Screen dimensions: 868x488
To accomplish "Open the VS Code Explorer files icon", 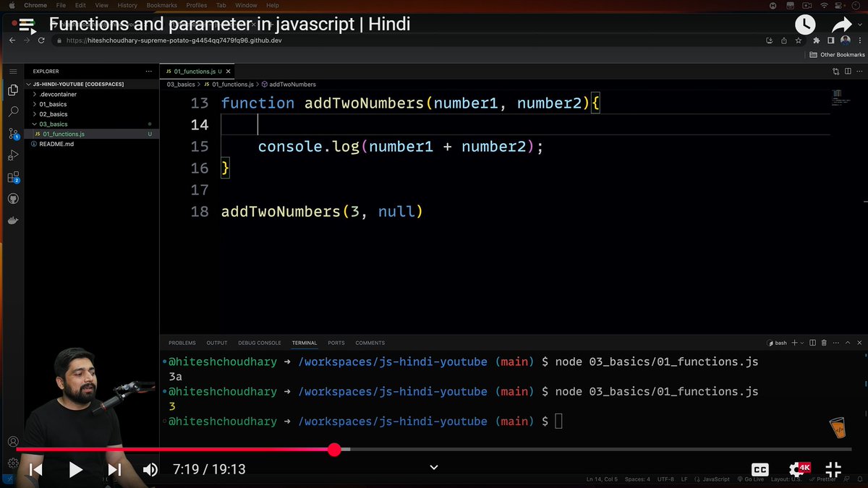I will [13, 90].
